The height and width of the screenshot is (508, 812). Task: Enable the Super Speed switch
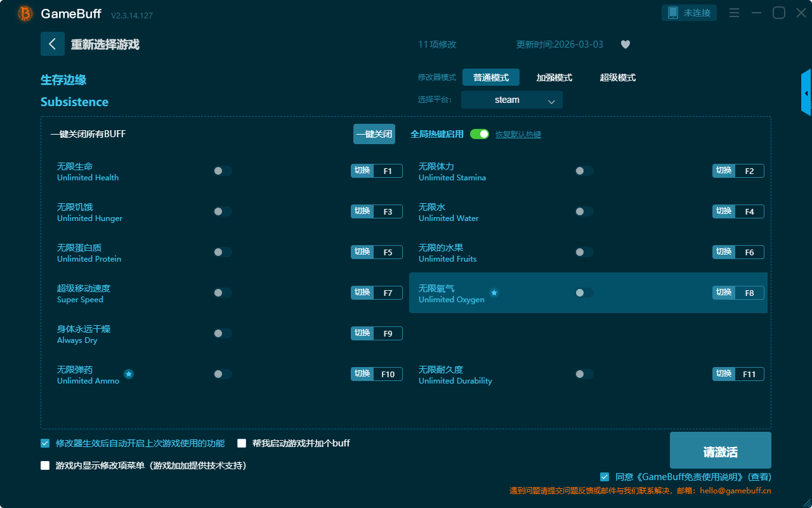(x=222, y=293)
